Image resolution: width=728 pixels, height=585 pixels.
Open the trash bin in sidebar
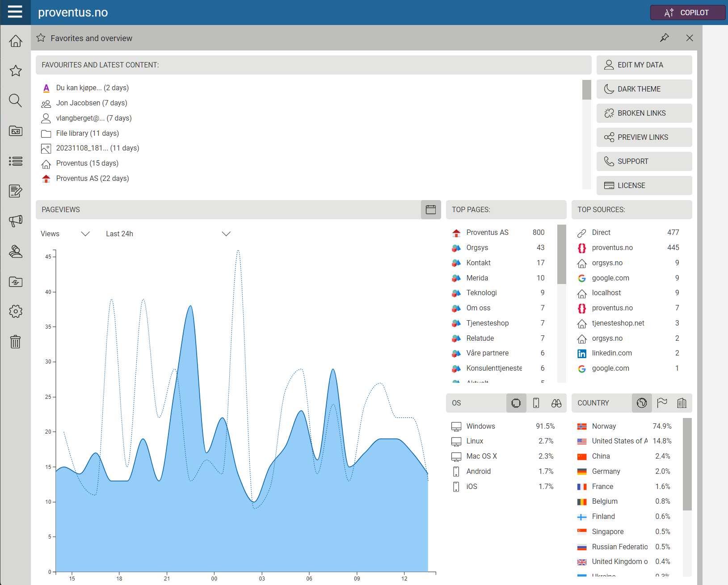pos(16,342)
